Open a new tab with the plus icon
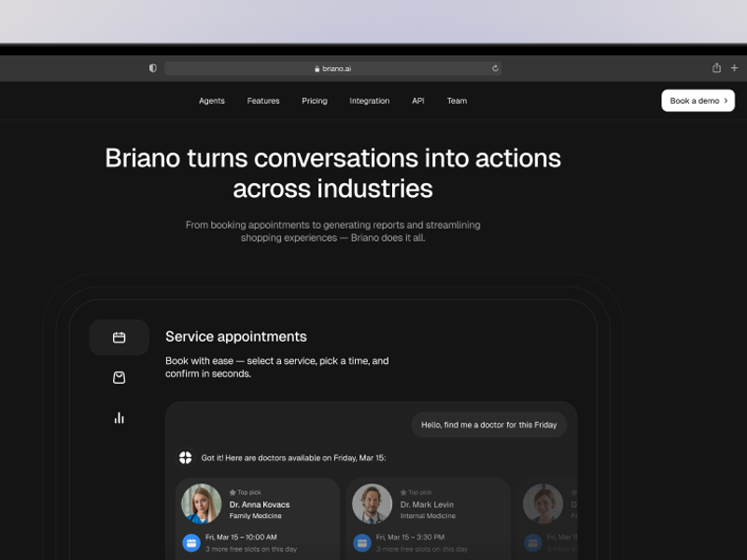The image size is (747, 560). click(734, 67)
